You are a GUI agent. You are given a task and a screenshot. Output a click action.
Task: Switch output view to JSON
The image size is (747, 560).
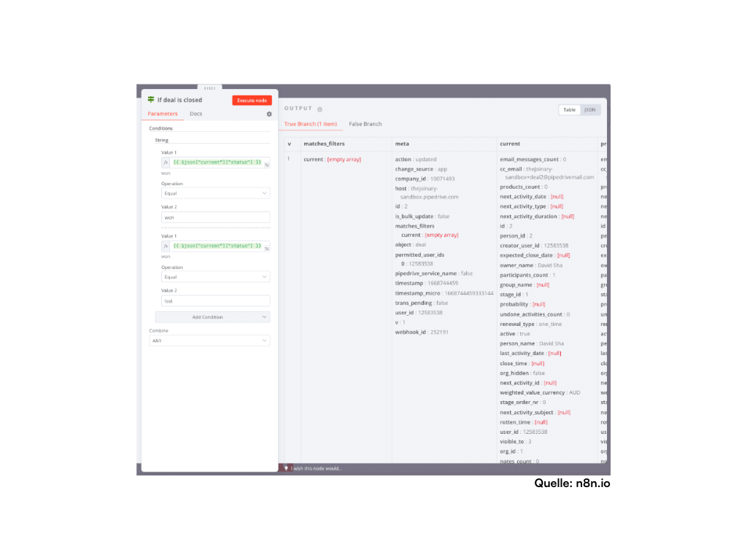[x=590, y=110]
